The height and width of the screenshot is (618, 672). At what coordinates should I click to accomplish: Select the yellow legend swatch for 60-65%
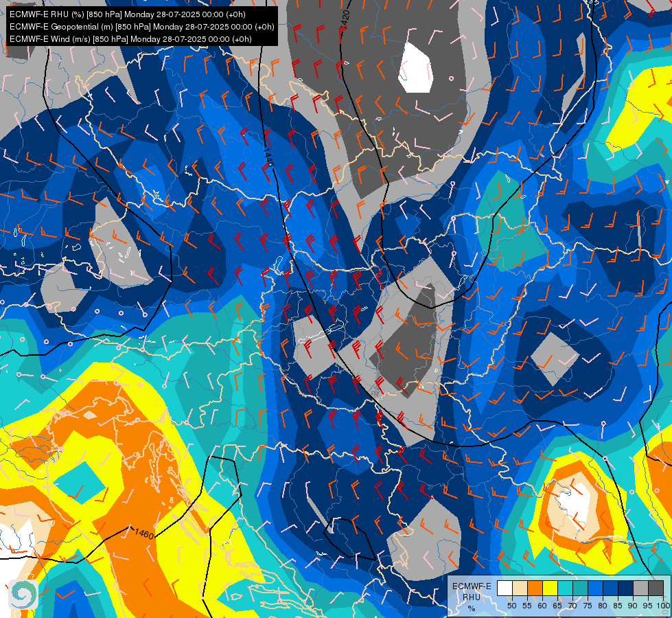coord(551,588)
